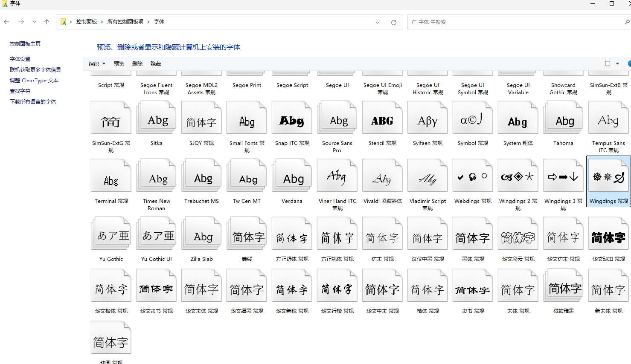
Task: Open 下载所有语言的字体 link
Action: (33, 101)
